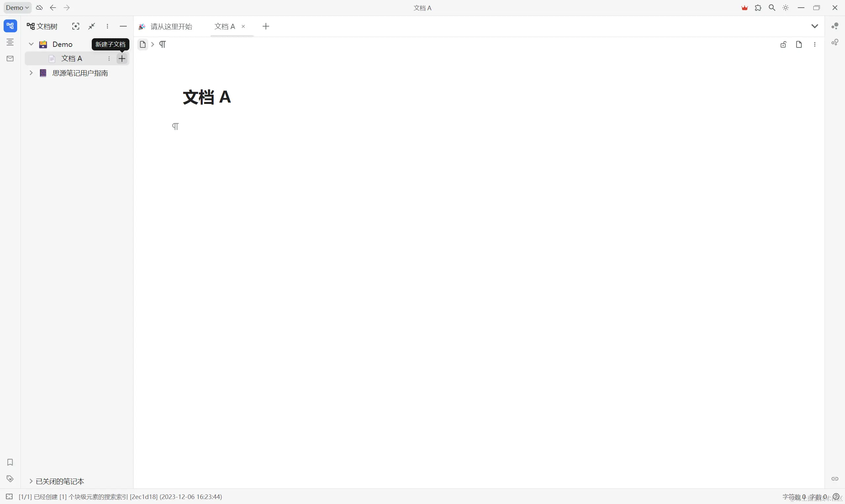
Task: Expand 已关闭的笔记本 section
Action: pos(31,481)
